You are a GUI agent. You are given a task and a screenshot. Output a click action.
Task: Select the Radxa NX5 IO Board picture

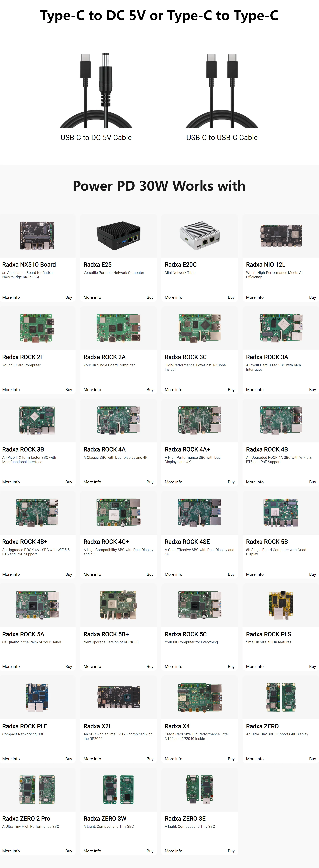[x=37, y=235]
